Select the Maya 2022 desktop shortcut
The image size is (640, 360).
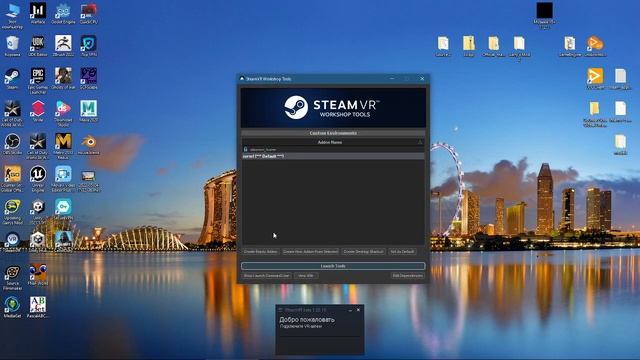(x=89, y=111)
